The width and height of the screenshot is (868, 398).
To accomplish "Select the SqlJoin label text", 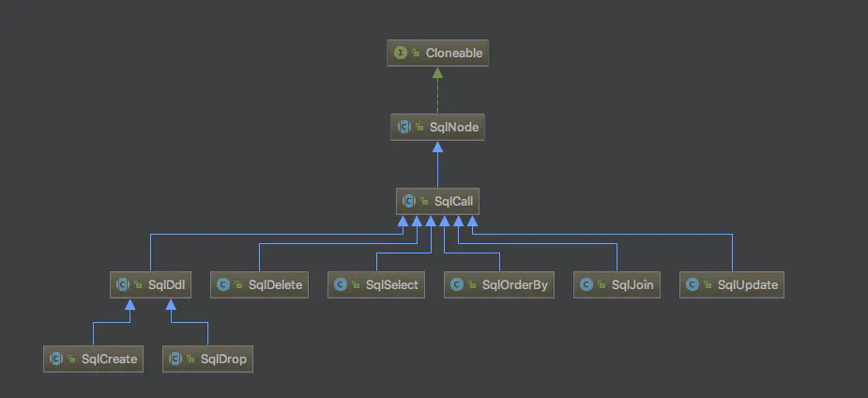I will [x=632, y=285].
